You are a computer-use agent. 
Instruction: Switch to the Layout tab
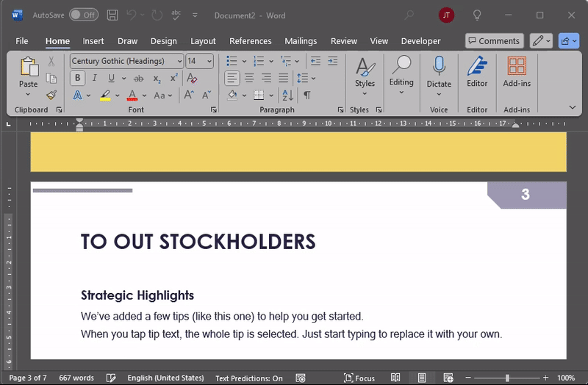click(x=203, y=41)
